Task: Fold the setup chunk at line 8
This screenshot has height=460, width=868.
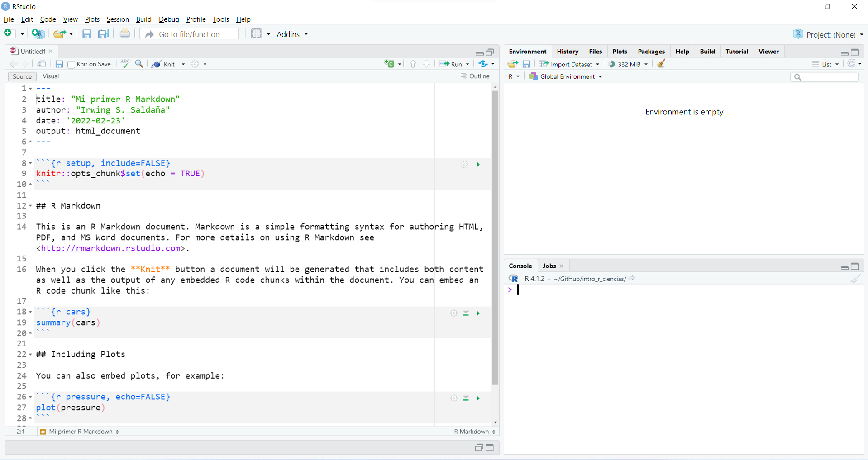Action: tap(30, 163)
